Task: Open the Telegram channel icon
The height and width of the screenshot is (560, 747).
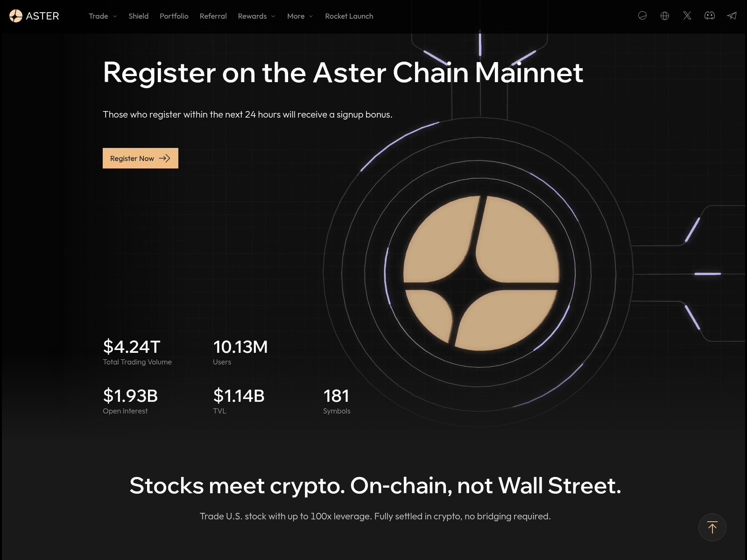Action: tap(732, 16)
